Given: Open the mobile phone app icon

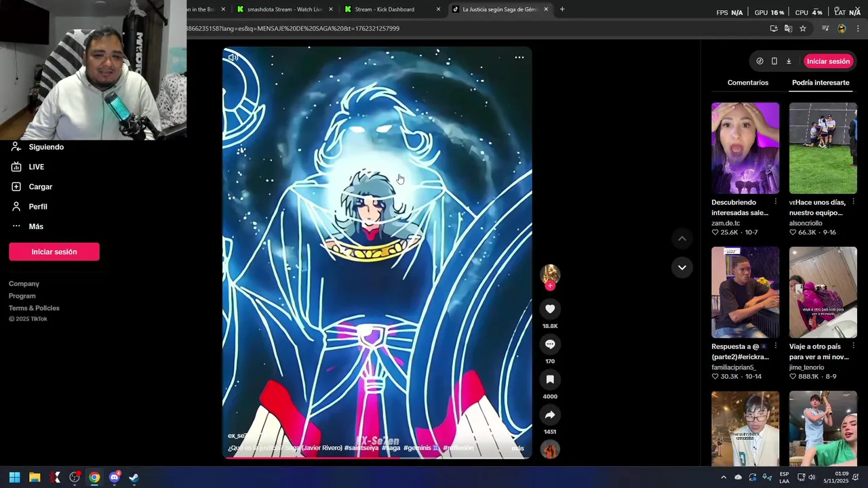Looking at the screenshot, I should [x=774, y=61].
